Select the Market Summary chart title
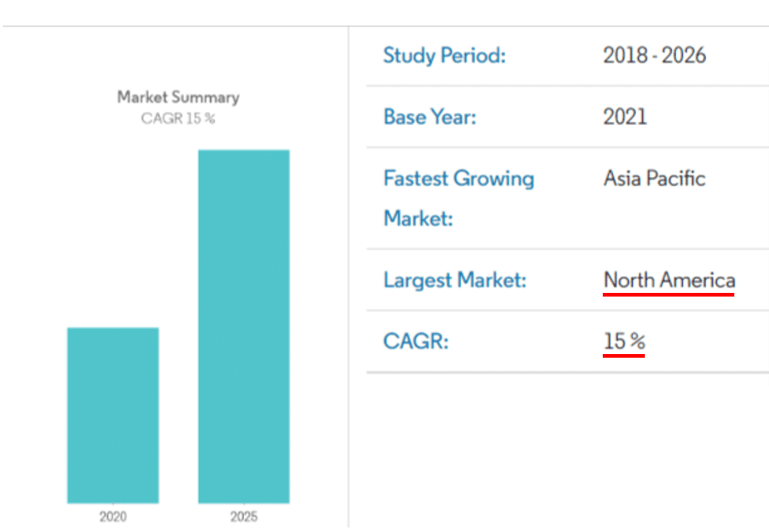 pos(178,97)
